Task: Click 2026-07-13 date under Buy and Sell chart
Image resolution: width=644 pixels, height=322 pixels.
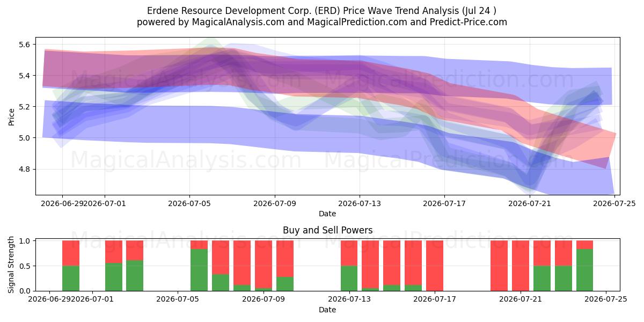Action: 349,299
